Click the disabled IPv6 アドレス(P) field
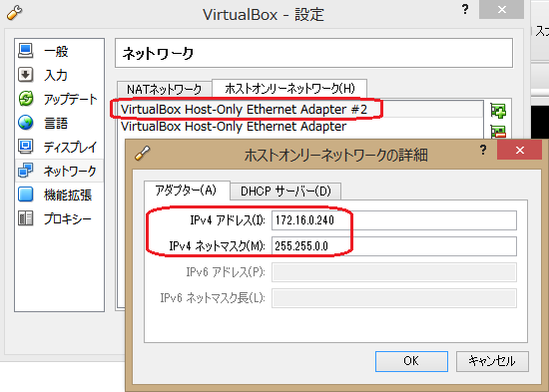The width and height of the screenshot is (549, 392). click(x=394, y=272)
